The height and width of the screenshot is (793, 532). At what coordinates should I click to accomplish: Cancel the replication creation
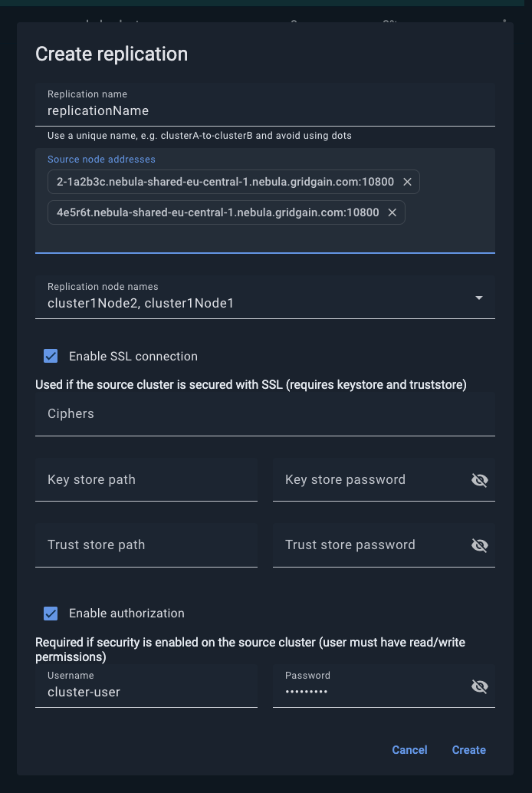[409, 750]
